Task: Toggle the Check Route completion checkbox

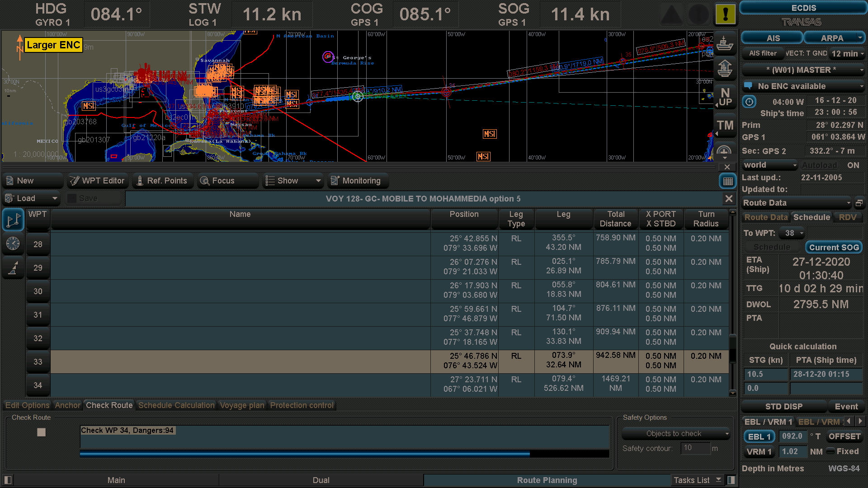Action: click(41, 432)
